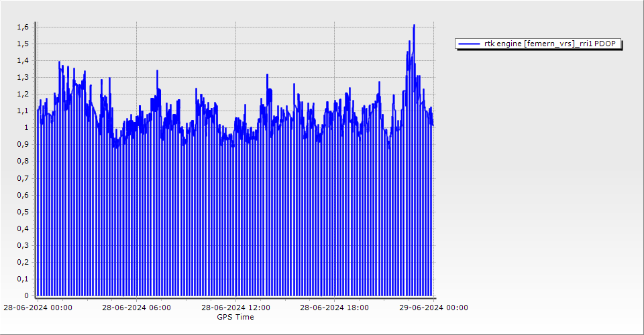Select the 29-06-2024 00:00 time axis label
This screenshot has width=644, height=335.
tap(433, 308)
